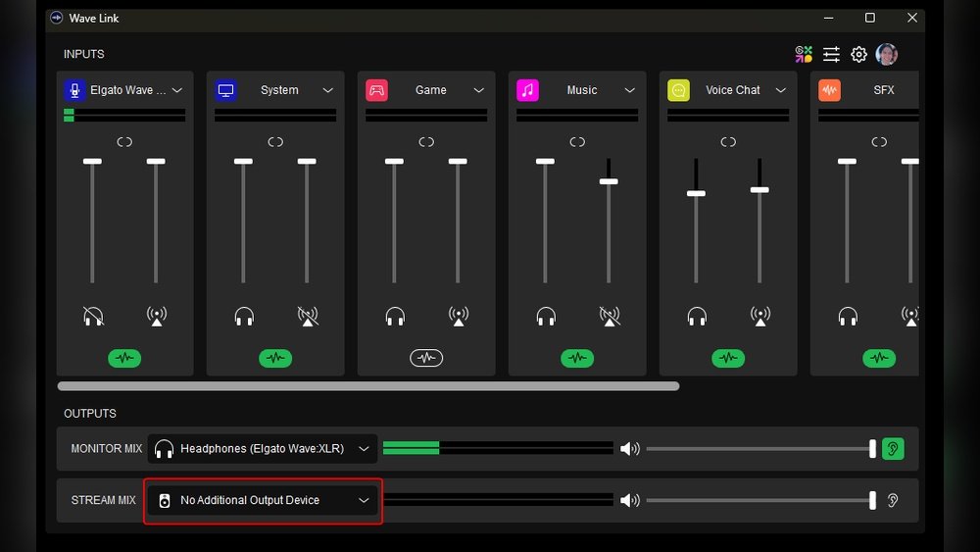This screenshot has width=980, height=552.
Task: Link Elgato Wave channel faders
Action: tap(124, 142)
